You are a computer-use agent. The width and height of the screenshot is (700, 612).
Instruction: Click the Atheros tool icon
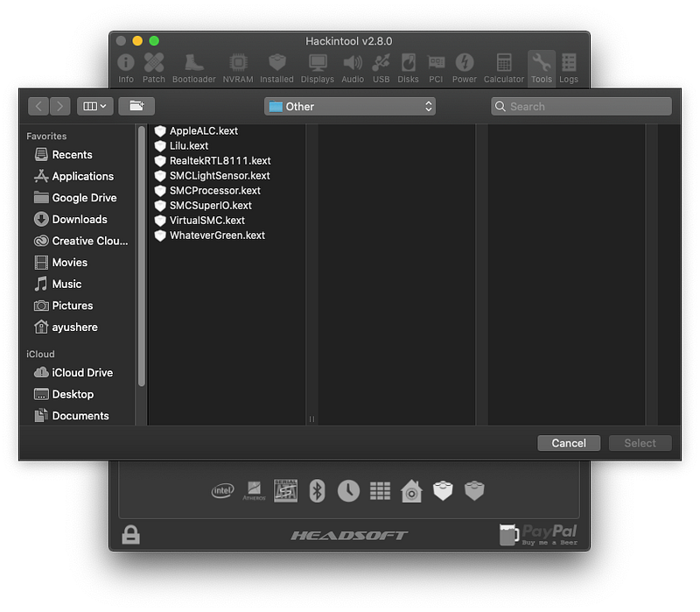254,491
